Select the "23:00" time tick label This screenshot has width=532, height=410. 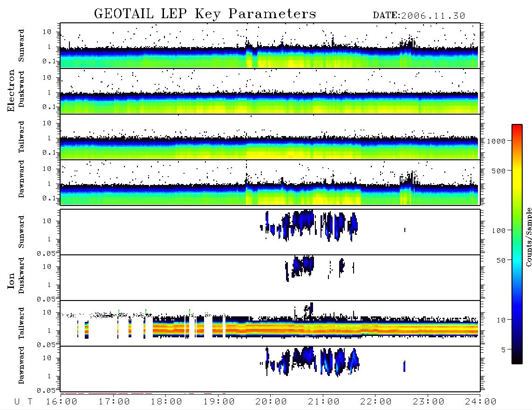[x=429, y=402]
